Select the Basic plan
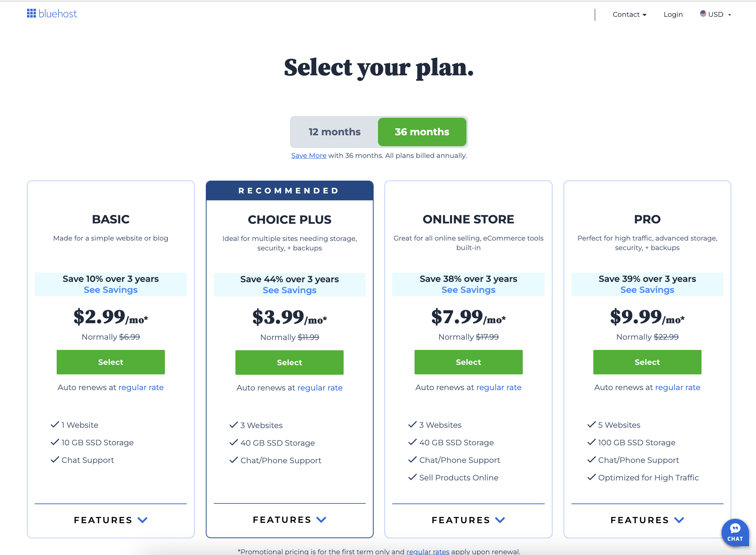 110,362
